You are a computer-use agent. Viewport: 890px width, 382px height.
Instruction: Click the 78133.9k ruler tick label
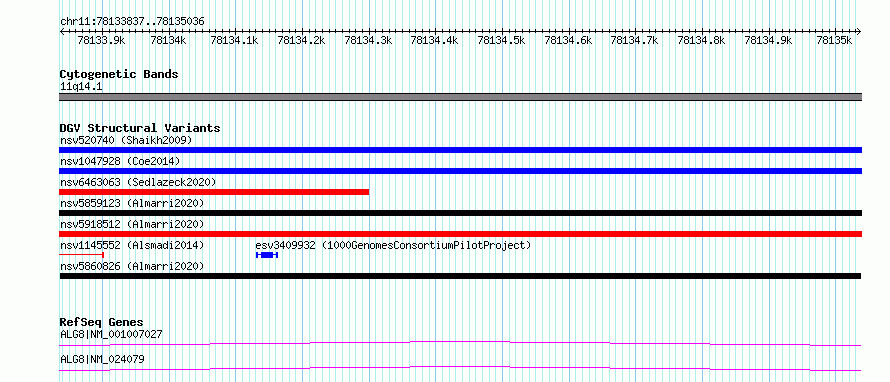tap(102, 40)
